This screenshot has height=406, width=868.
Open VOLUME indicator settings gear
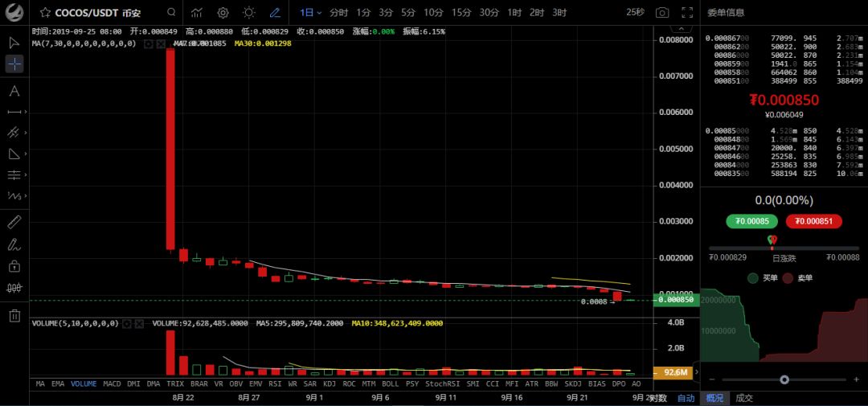(127, 323)
